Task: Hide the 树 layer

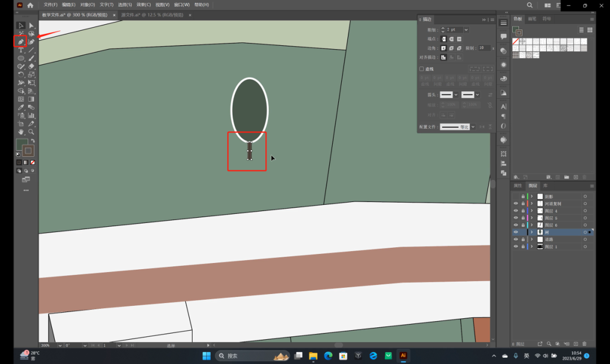Action: coord(516,232)
